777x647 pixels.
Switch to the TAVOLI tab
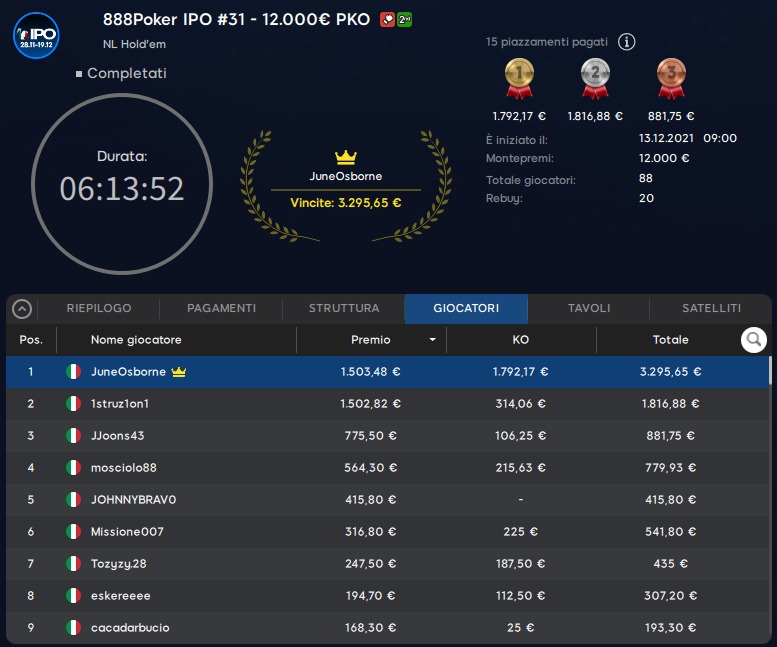click(x=589, y=308)
